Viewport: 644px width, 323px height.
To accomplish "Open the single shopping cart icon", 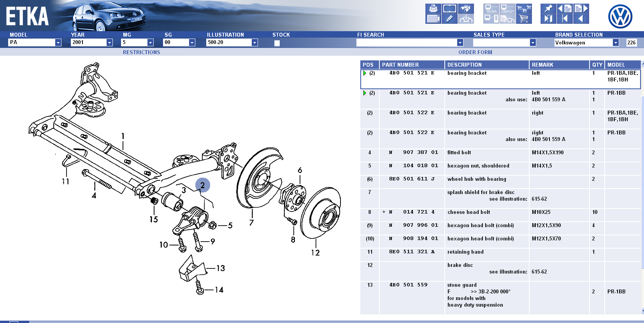I will click(524, 18).
